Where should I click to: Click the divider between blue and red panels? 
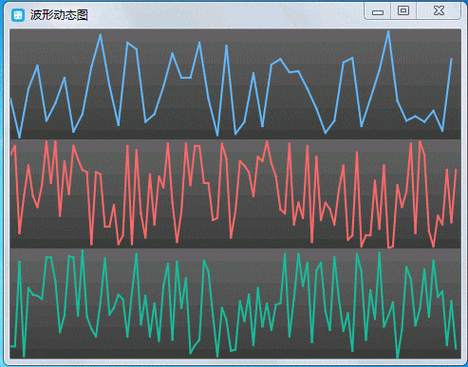(x=235, y=139)
